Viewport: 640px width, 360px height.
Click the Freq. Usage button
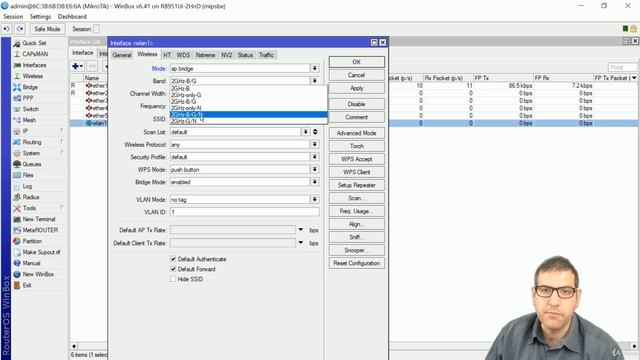pyautogui.click(x=356, y=211)
